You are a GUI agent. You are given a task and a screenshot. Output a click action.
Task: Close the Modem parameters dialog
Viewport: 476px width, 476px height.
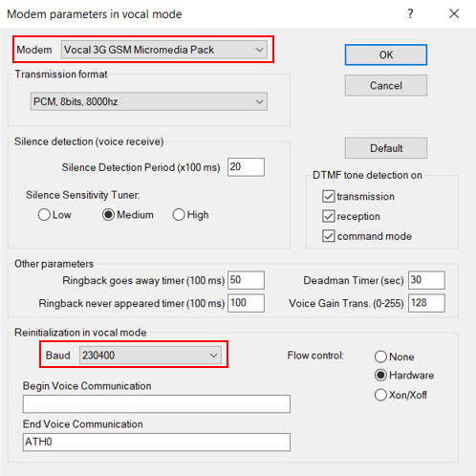[454, 13]
